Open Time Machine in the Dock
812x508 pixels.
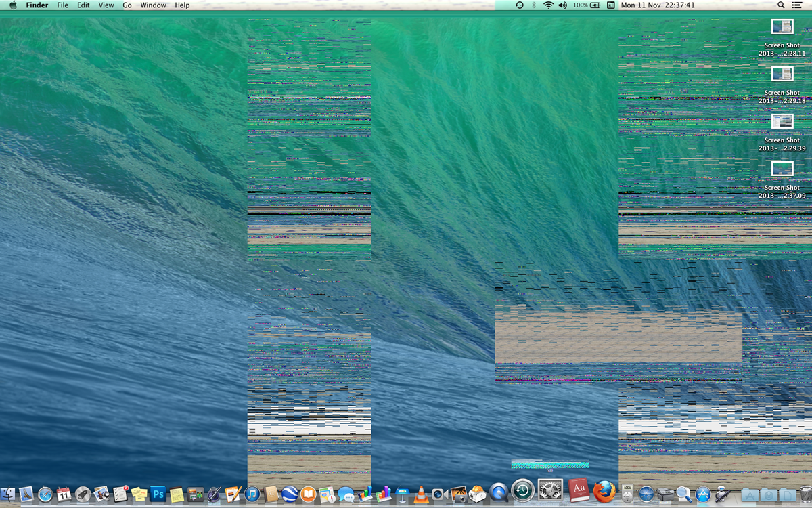(523, 490)
